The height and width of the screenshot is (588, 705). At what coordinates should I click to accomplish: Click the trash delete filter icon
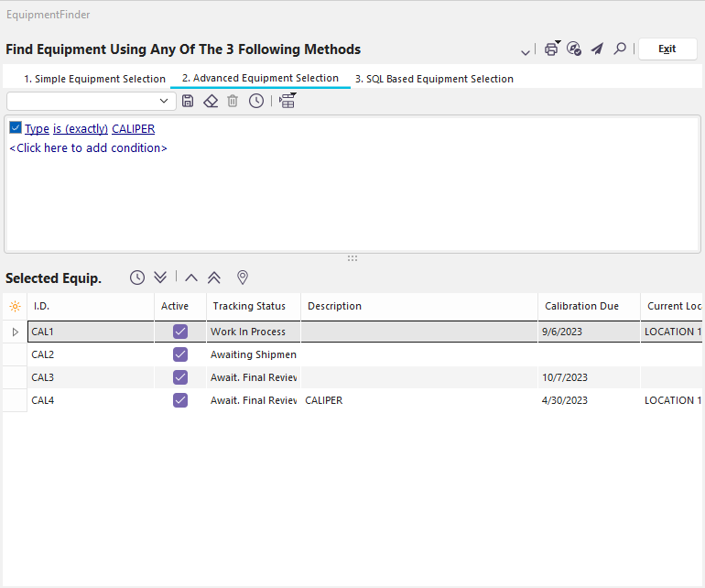[x=233, y=101]
